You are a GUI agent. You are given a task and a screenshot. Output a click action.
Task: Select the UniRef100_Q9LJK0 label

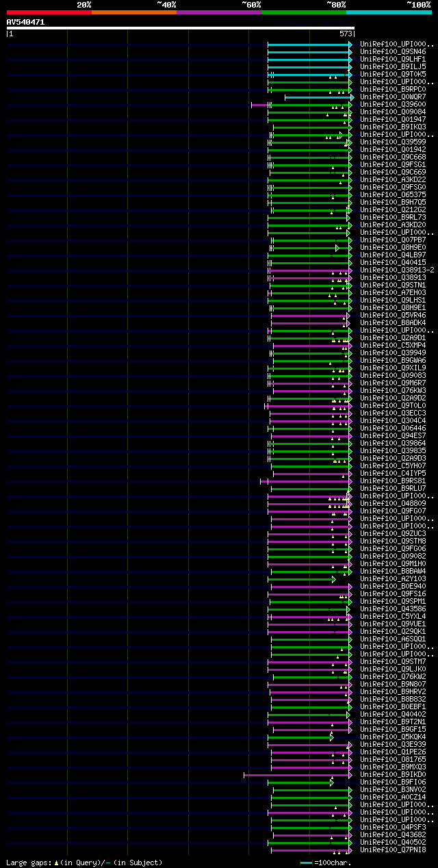click(393, 669)
